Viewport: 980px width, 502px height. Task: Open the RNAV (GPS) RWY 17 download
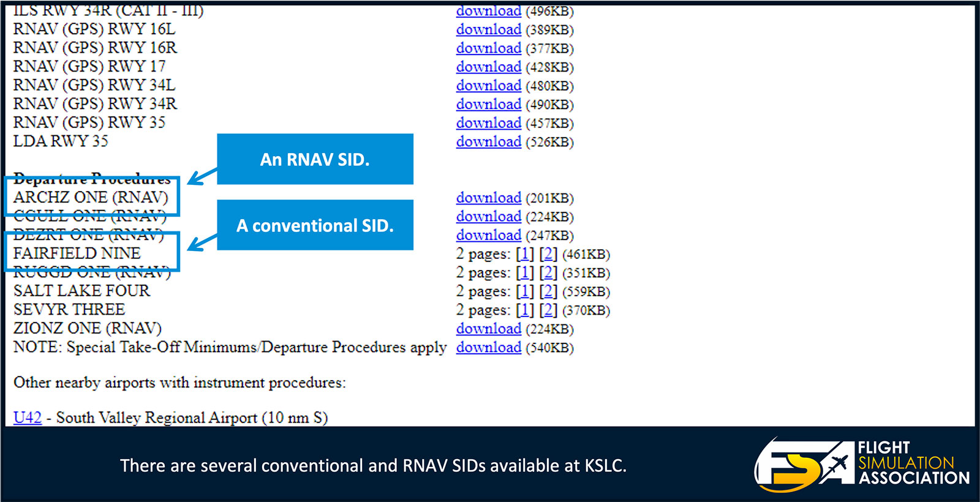pyautogui.click(x=488, y=67)
